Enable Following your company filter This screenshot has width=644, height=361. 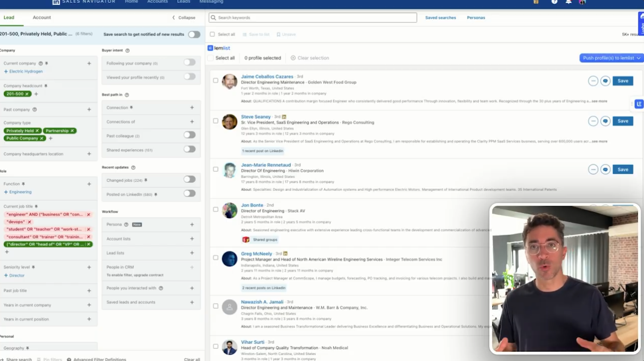click(x=189, y=62)
